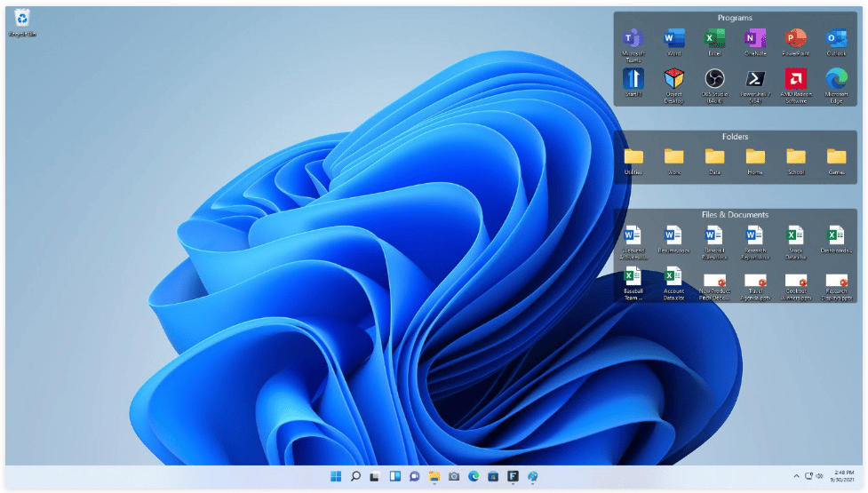
Task: Start Excel from the Programs fence
Action: [x=714, y=42]
